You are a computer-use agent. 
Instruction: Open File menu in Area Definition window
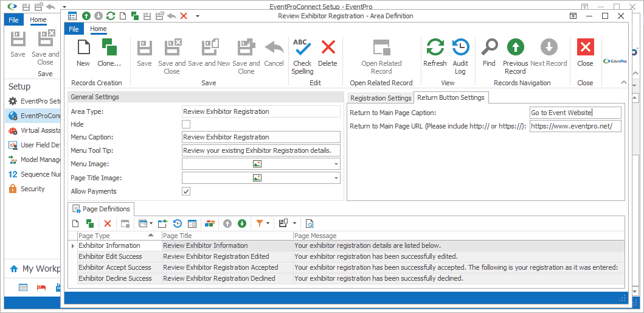click(74, 29)
